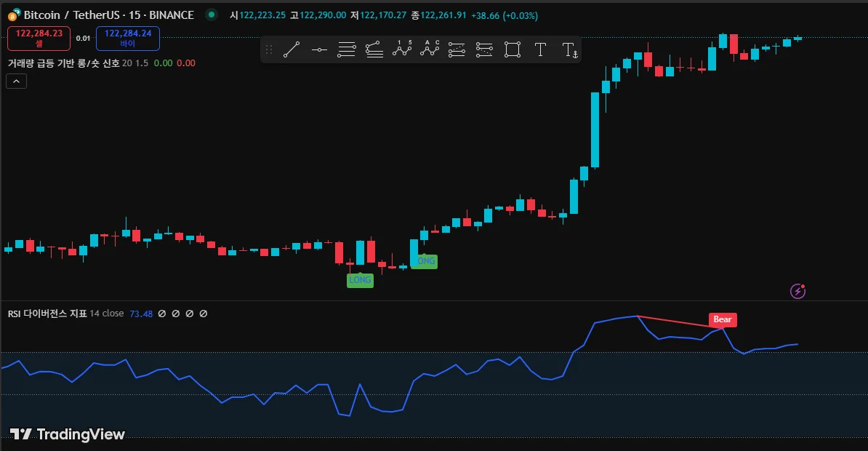This screenshot has width=868, height=451.
Task: Click the upper LONG signal label beside candle
Action: [x=425, y=261]
